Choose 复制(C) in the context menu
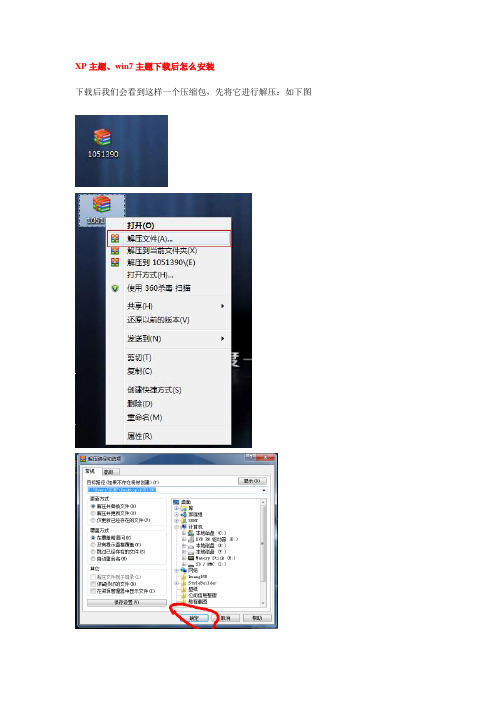Viewport: 496px width, 702px height. (x=168, y=371)
